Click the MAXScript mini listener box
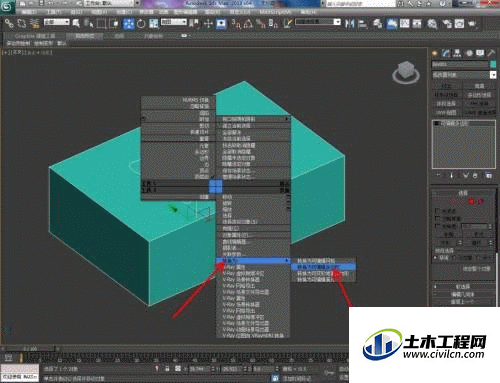 tap(20, 373)
